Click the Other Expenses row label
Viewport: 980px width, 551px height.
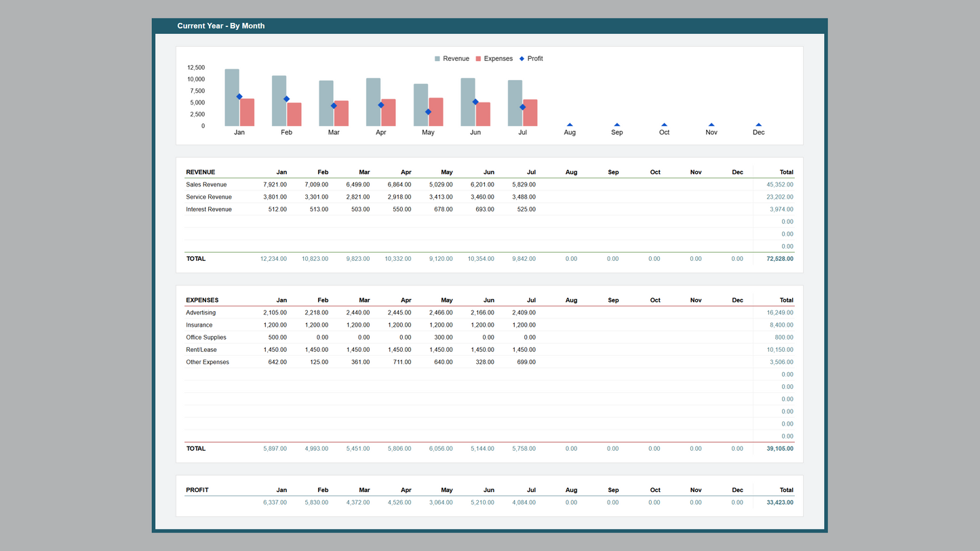coord(208,362)
